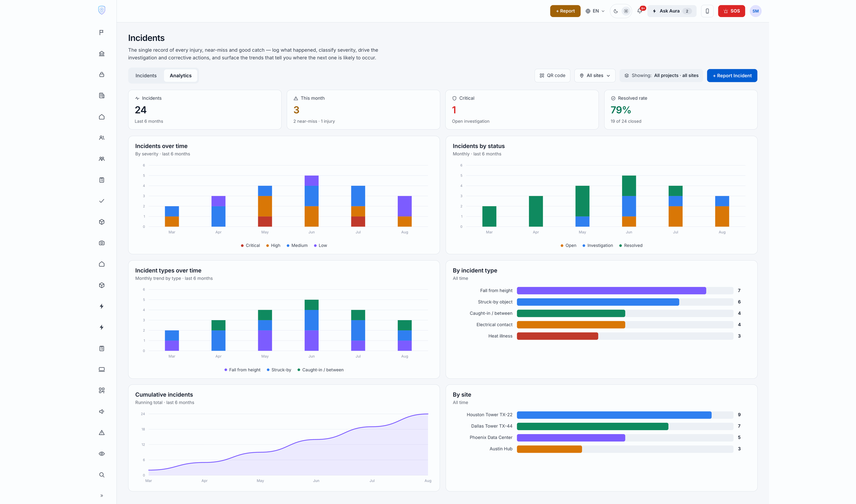Viewport: 856px width, 504px height.
Task: Open notifications bell with 9+ badge
Action: tap(640, 11)
